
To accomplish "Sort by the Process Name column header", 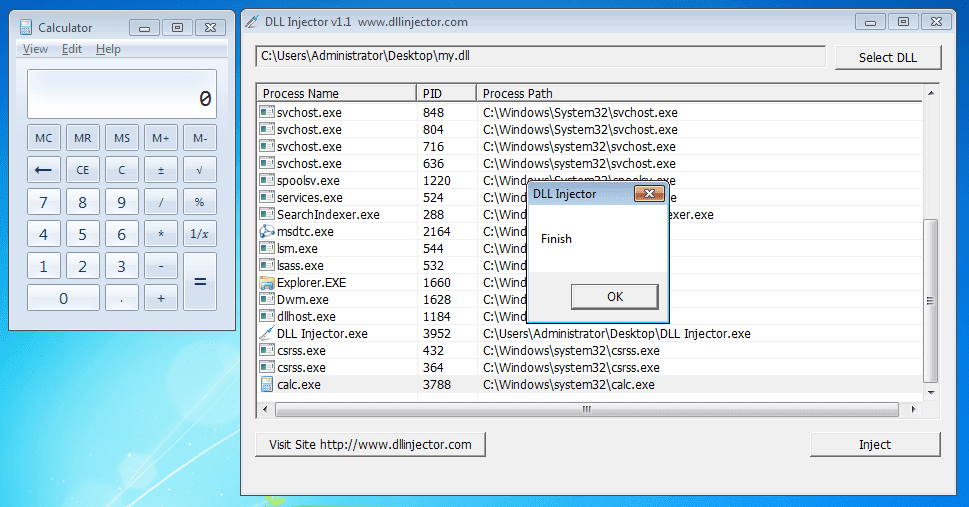I will (x=337, y=93).
